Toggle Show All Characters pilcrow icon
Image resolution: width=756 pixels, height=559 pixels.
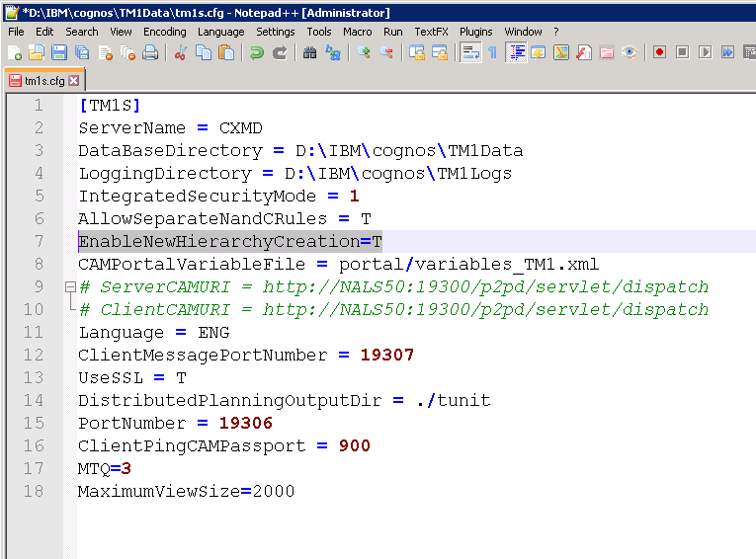click(492, 52)
